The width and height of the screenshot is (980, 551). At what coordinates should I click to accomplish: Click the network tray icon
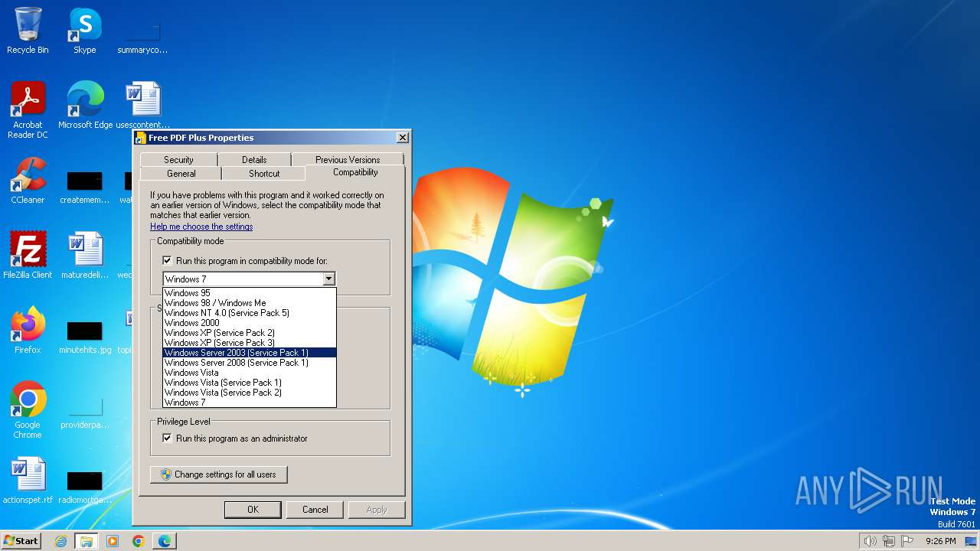tap(889, 541)
